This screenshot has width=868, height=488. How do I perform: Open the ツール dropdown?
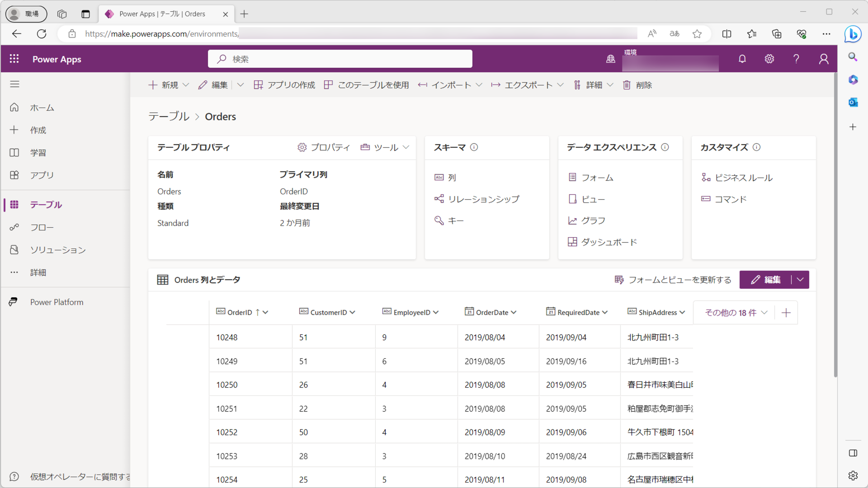click(x=385, y=147)
